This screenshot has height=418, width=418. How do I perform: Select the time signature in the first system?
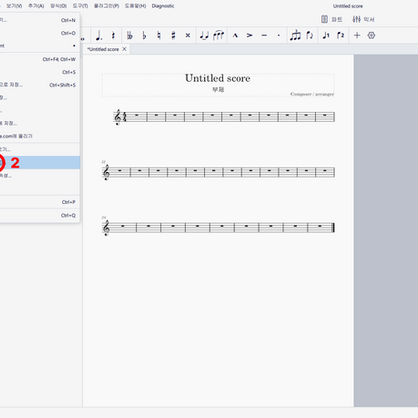pyautogui.click(x=125, y=117)
